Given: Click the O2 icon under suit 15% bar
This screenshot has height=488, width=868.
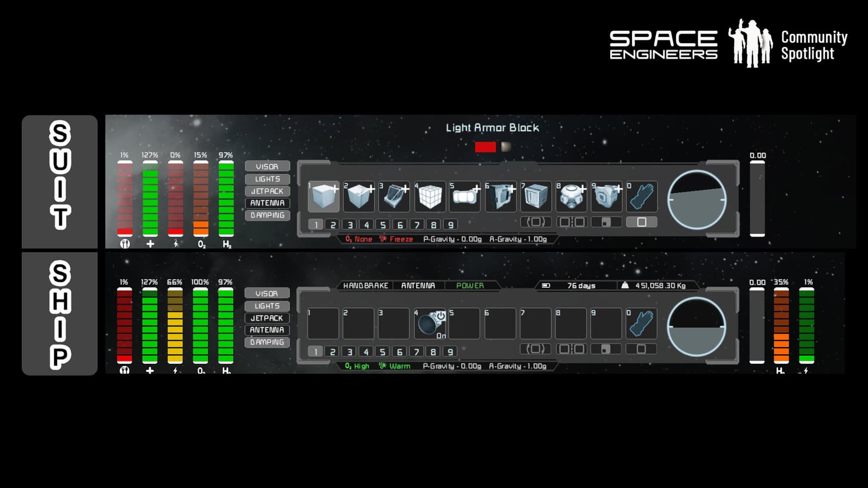Looking at the screenshot, I should [201, 244].
